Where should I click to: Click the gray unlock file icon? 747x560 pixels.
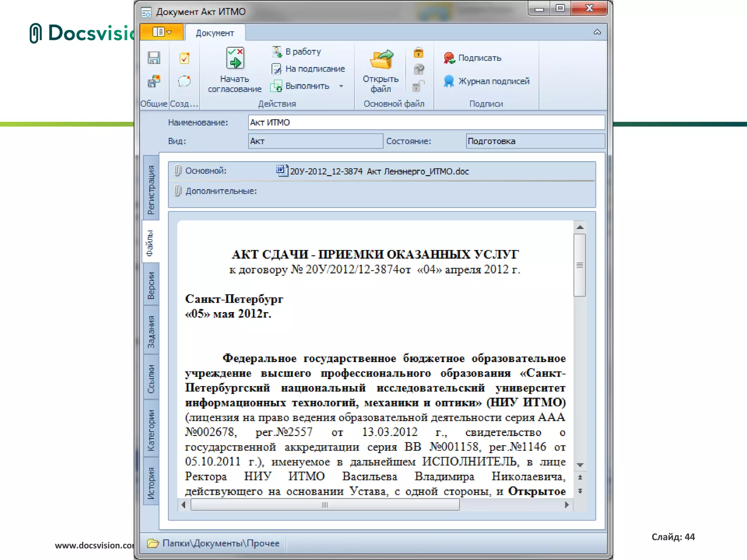418,86
